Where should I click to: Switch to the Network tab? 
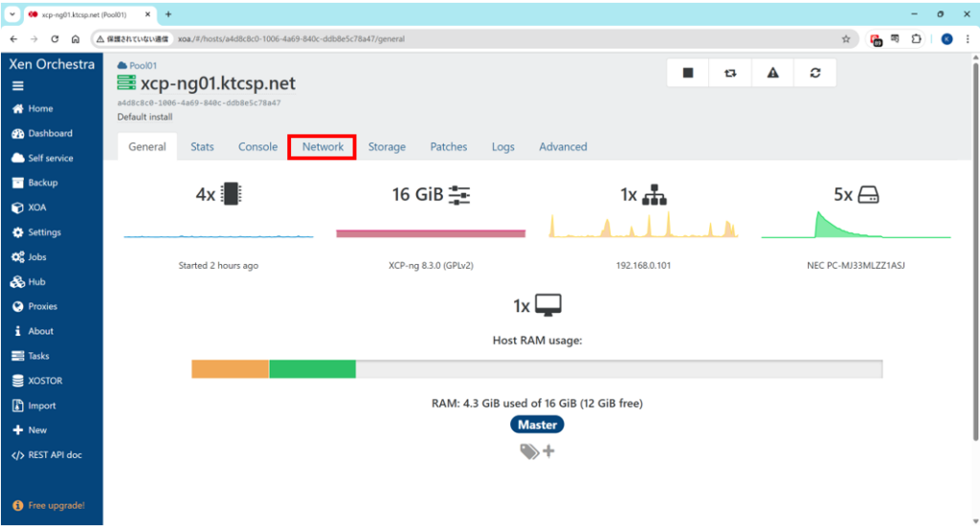coord(323,147)
